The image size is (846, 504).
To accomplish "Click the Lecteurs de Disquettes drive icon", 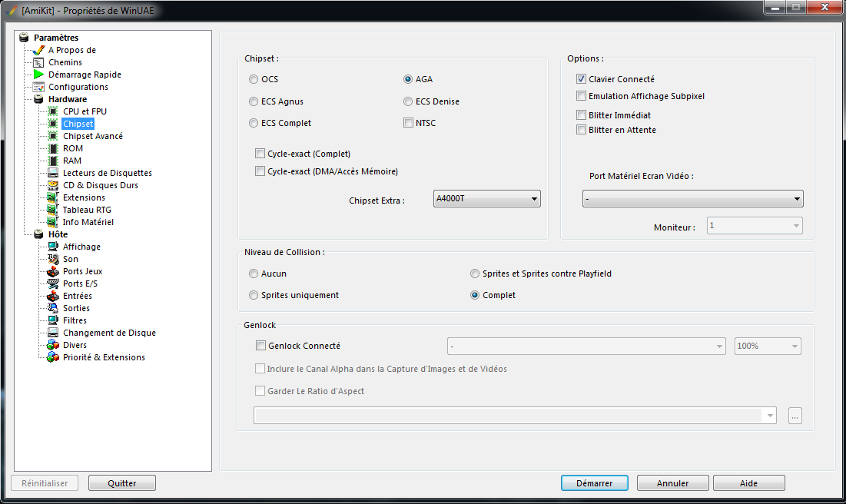I will click(53, 173).
